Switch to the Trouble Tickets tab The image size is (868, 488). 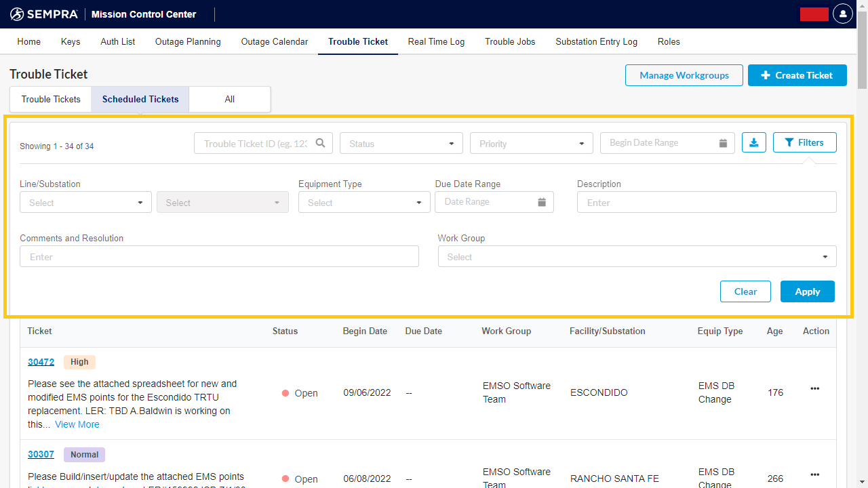pyautogui.click(x=51, y=99)
